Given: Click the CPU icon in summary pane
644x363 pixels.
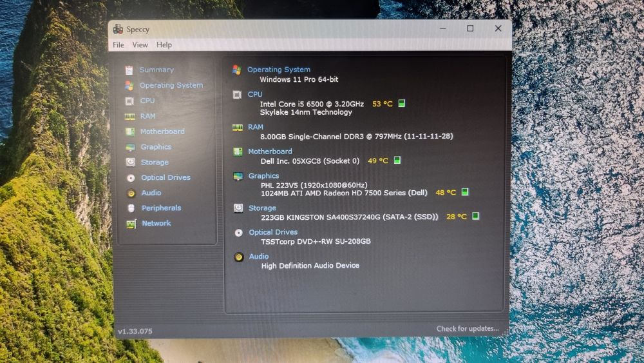Looking at the screenshot, I should (x=237, y=95).
